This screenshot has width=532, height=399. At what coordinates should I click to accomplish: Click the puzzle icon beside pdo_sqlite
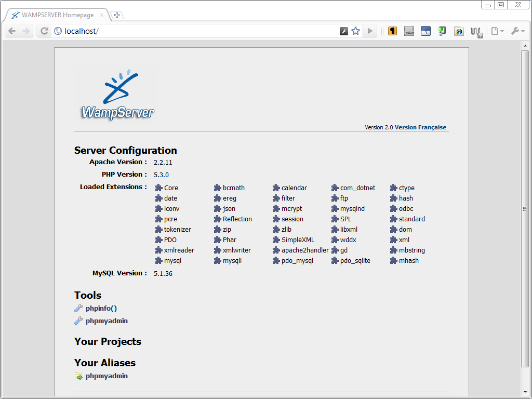(x=335, y=261)
